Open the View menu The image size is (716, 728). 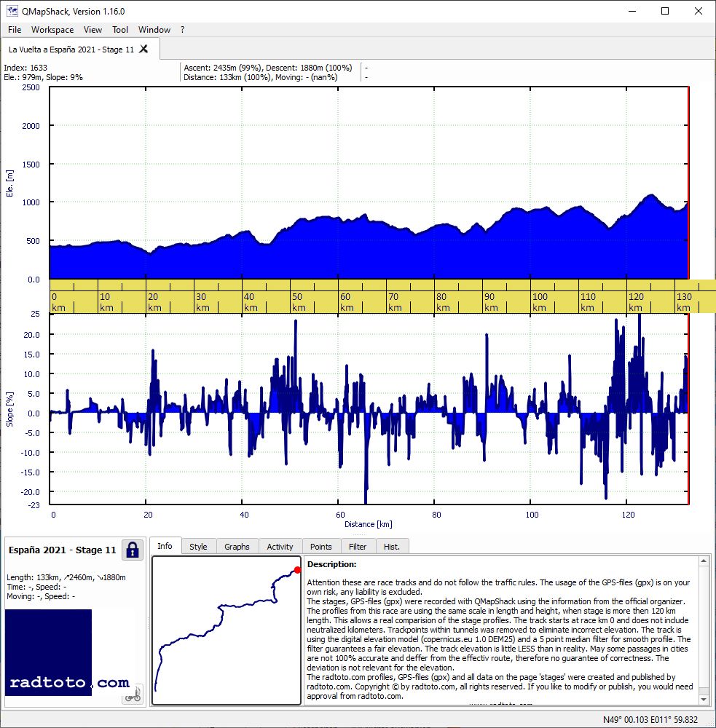93,30
